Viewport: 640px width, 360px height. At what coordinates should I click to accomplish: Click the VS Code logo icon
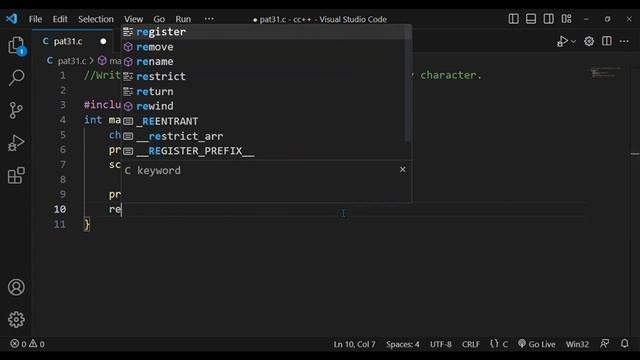tap(11, 19)
